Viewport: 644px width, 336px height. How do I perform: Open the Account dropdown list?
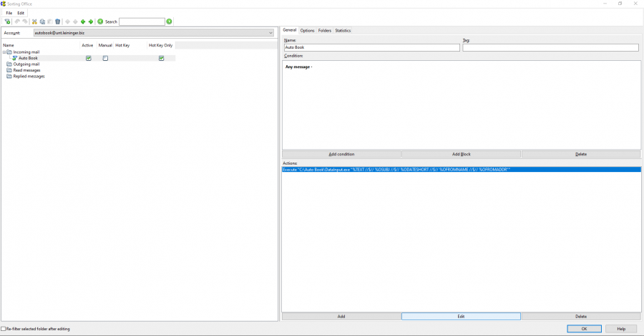[x=271, y=33]
